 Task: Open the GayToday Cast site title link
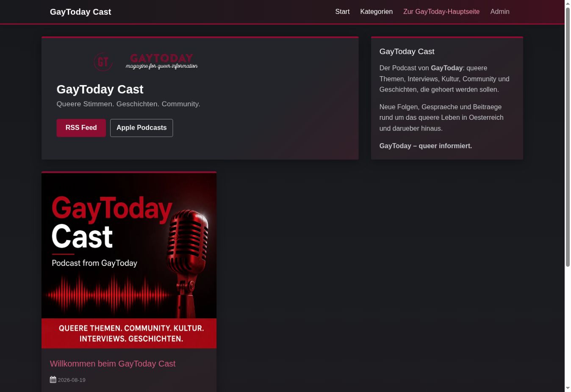(80, 12)
